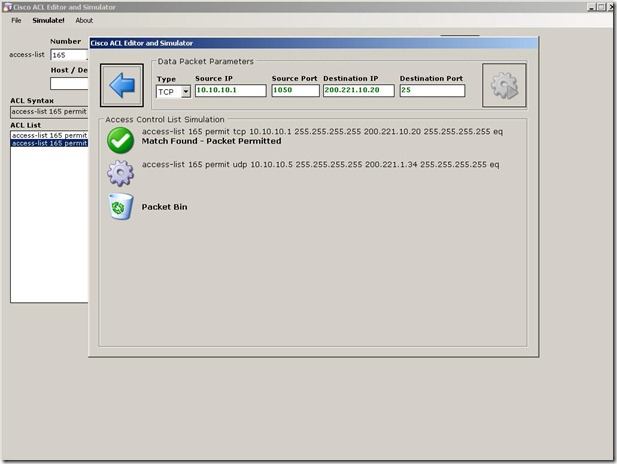Run simulation with the gear play button
Viewport: 617px width, 464px height.
click(x=504, y=85)
